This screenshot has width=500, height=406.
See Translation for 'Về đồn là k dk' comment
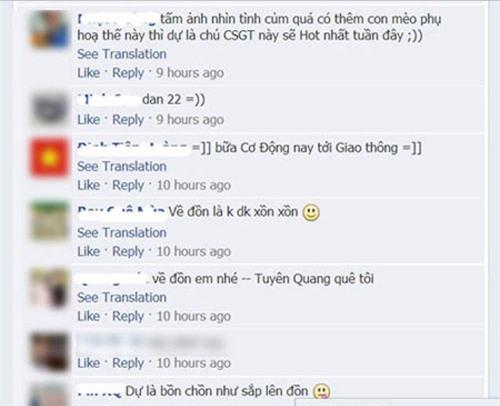(122, 233)
